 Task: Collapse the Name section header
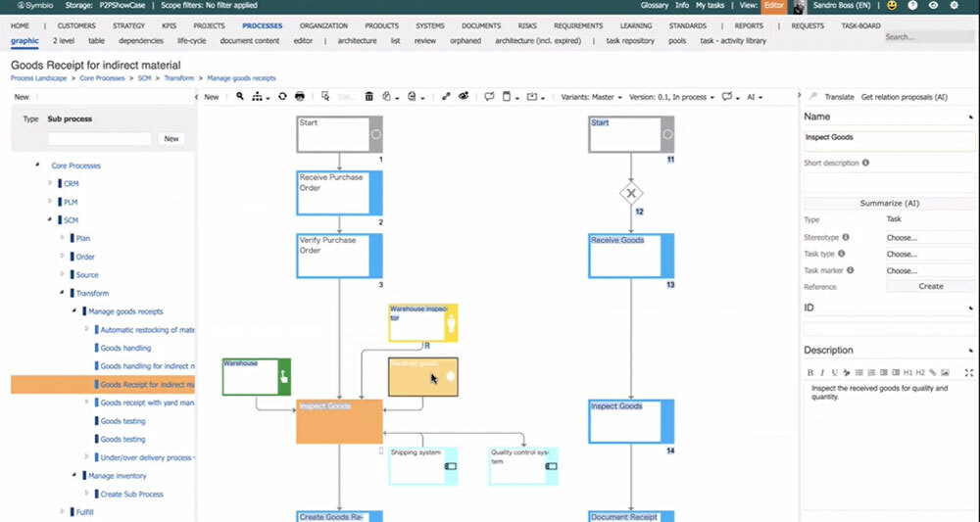970,117
